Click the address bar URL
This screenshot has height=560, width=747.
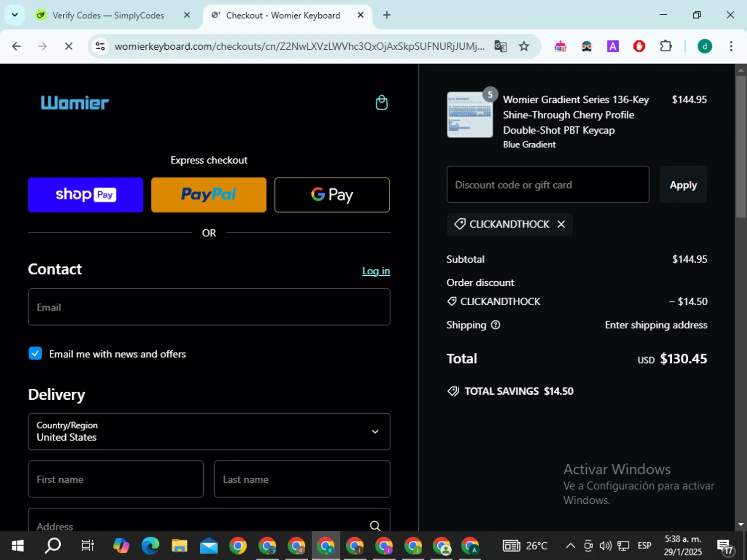click(x=299, y=46)
